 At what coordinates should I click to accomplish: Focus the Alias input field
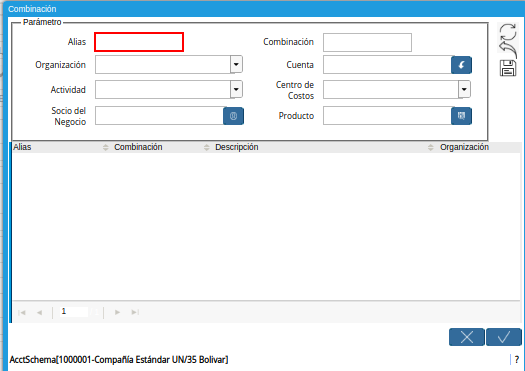139,42
